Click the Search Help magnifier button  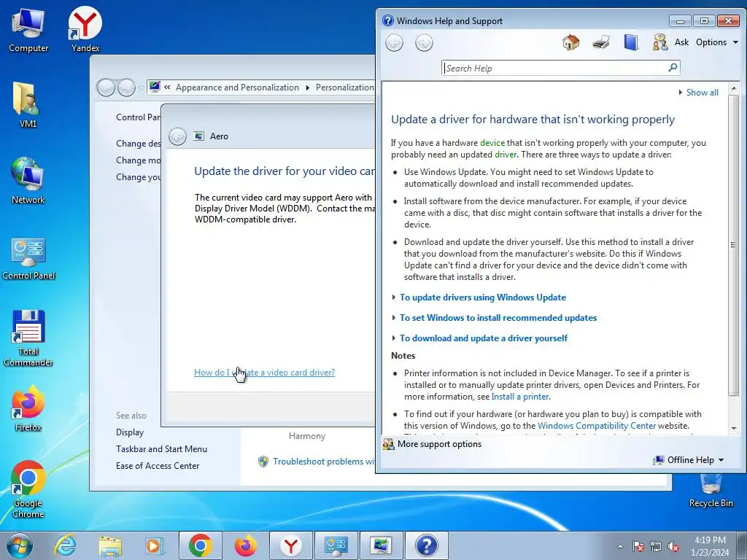(672, 68)
